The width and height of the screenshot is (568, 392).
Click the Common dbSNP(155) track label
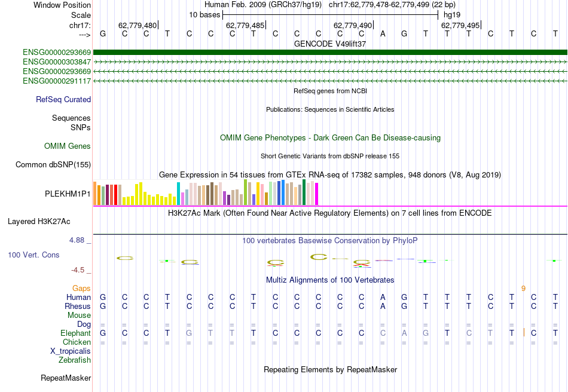[53, 165]
